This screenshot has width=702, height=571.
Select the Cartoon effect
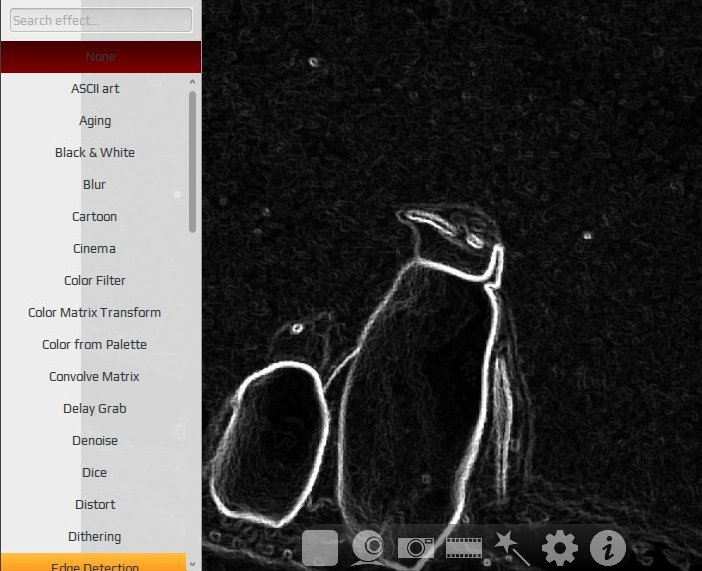[x=95, y=217]
